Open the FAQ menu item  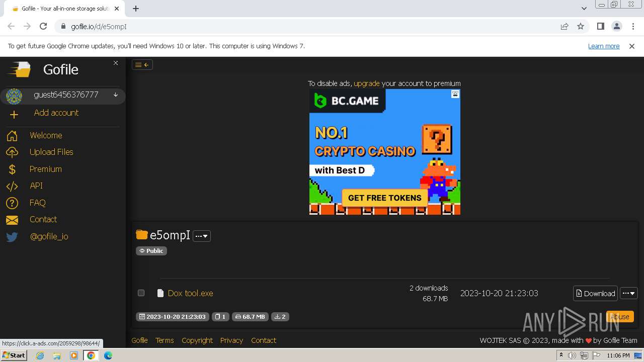tap(38, 203)
